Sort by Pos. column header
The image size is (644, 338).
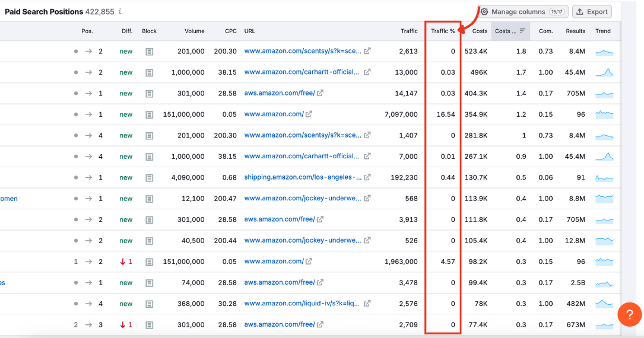click(x=87, y=31)
